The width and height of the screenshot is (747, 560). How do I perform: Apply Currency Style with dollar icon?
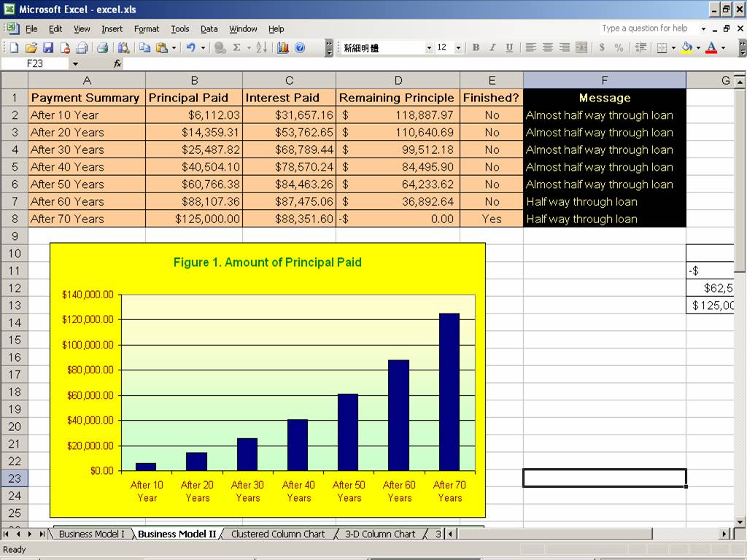point(602,47)
